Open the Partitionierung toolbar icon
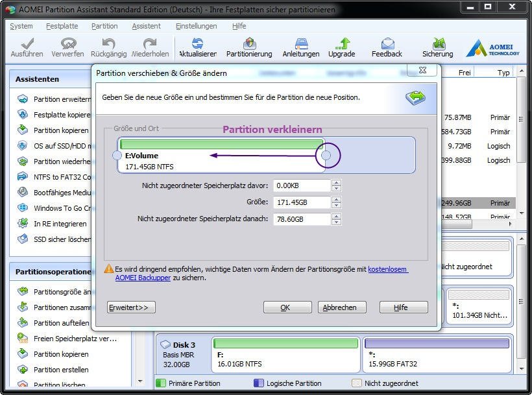 pos(249,43)
